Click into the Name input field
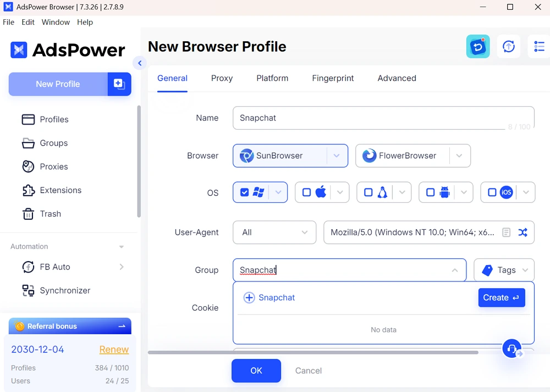550x392 pixels. pyautogui.click(x=383, y=118)
